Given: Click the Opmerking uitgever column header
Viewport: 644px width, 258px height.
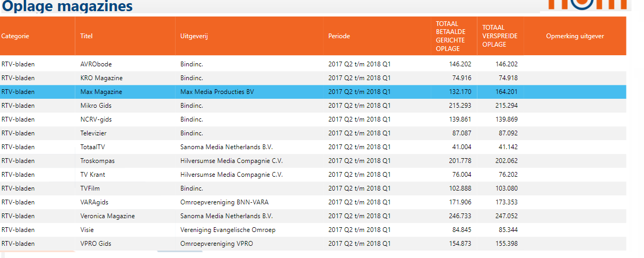Looking at the screenshot, I should coord(575,36).
